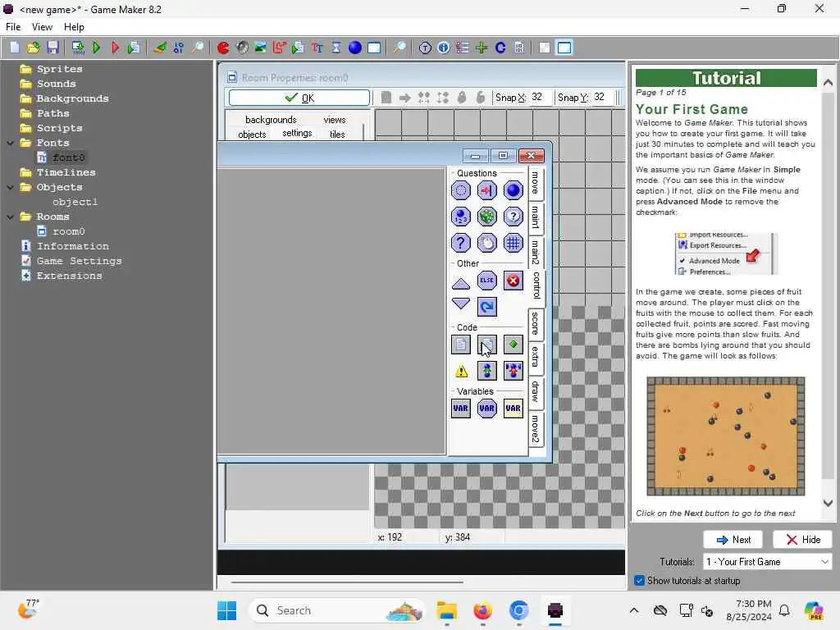Image resolution: width=840 pixels, height=630 pixels.
Task: Open the Help menu
Action: tap(74, 27)
